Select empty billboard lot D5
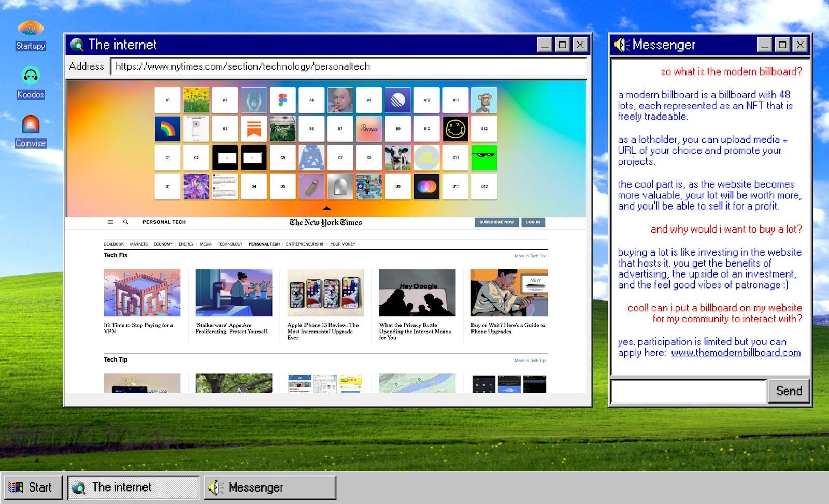Image resolution: width=829 pixels, height=504 pixels. pyautogui.click(x=282, y=186)
